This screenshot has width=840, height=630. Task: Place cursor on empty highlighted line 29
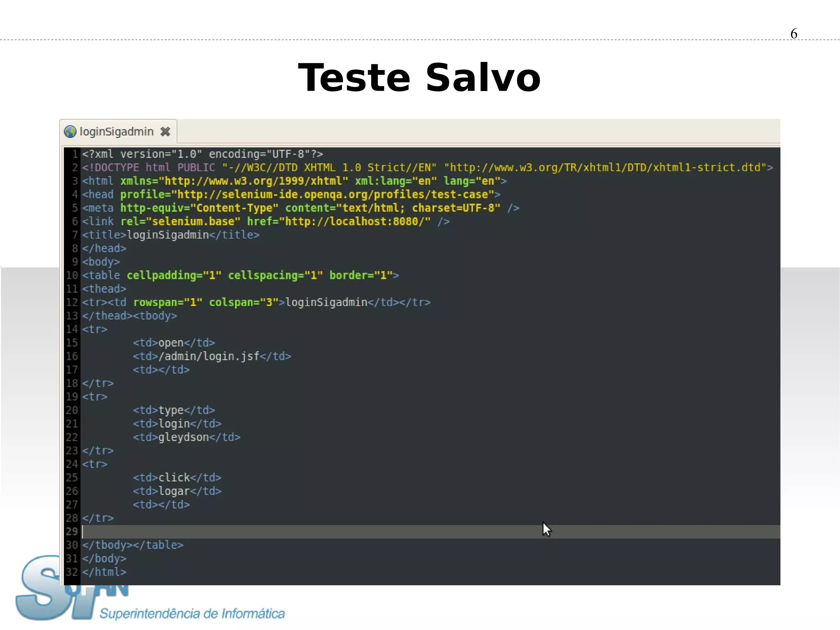click(x=430, y=532)
